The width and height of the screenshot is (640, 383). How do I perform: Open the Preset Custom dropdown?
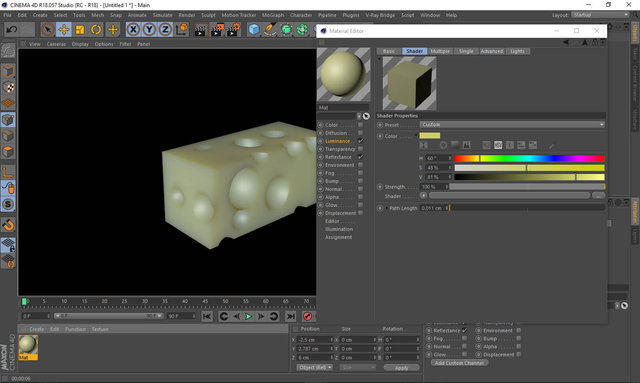[512, 125]
